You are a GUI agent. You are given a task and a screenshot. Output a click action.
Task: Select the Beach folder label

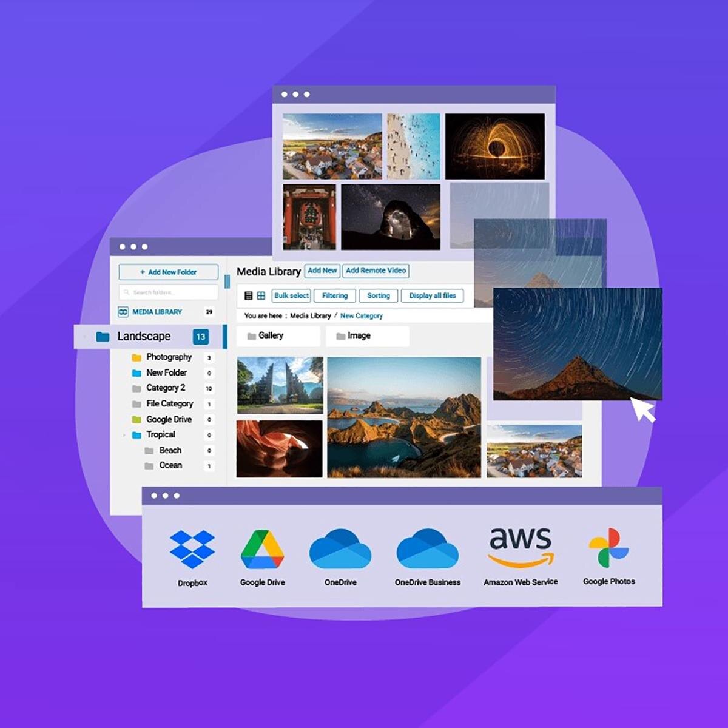coord(170,451)
